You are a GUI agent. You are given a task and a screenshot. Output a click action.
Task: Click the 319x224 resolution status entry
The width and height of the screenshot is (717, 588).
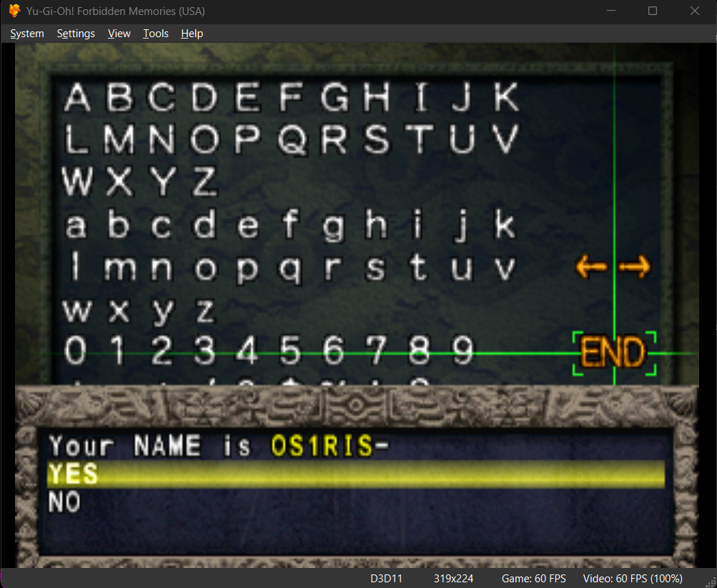(453, 579)
